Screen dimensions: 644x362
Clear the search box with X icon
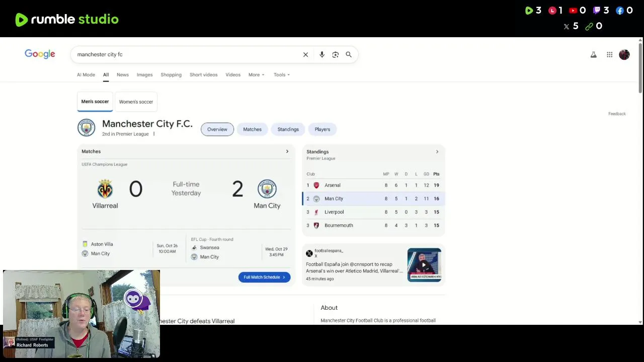(x=305, y=54)
